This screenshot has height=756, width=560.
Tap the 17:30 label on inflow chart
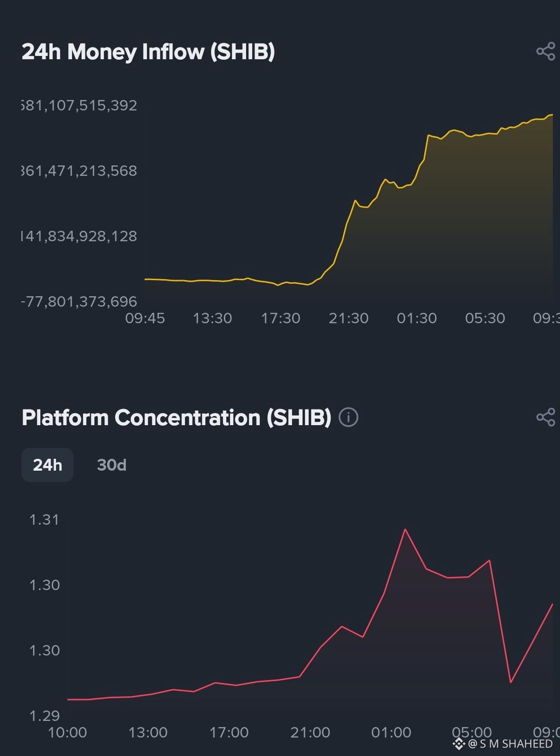281,318
